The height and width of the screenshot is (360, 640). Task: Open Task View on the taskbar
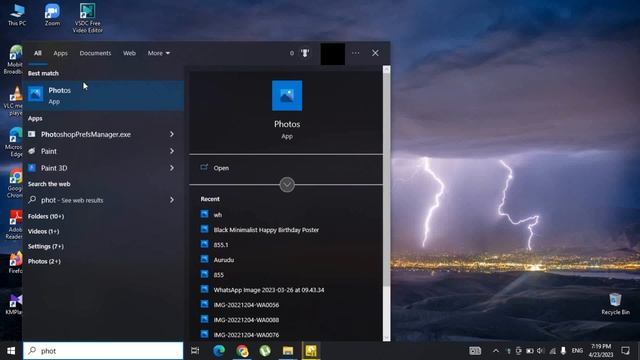[x=195, y=351]
